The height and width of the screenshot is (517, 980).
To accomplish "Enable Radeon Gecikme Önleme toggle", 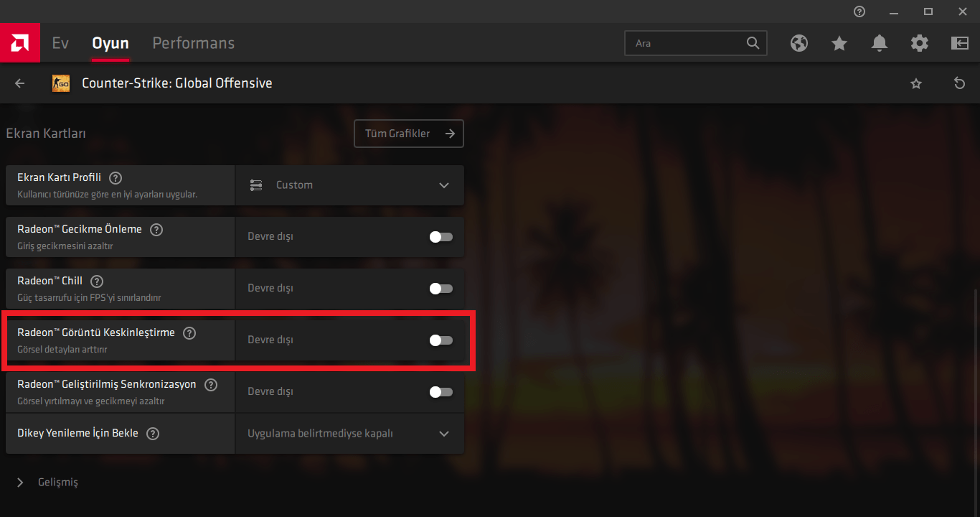I will (x=440, y=237).
